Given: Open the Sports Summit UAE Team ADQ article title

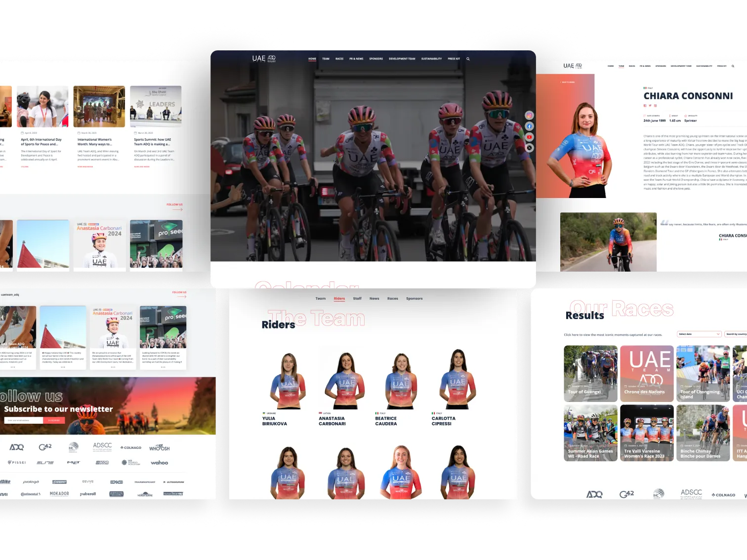Looking at the screenshot, I should coord(153,142).
